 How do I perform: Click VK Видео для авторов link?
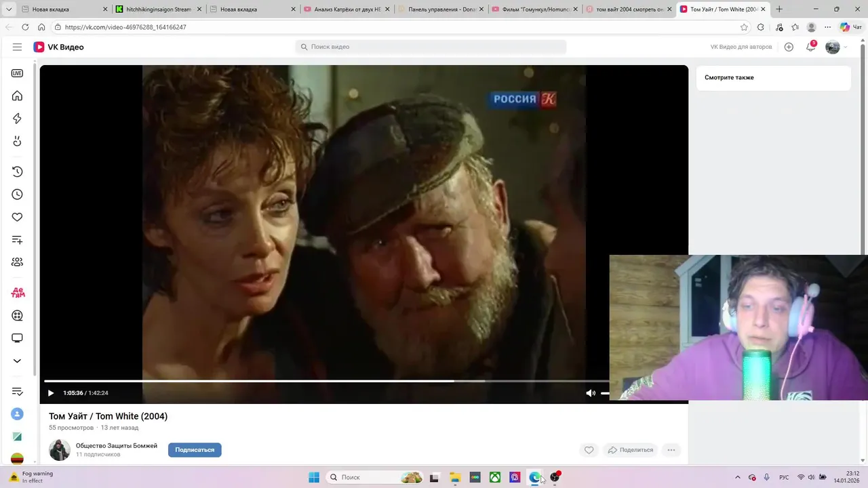(x=741, y=47)
